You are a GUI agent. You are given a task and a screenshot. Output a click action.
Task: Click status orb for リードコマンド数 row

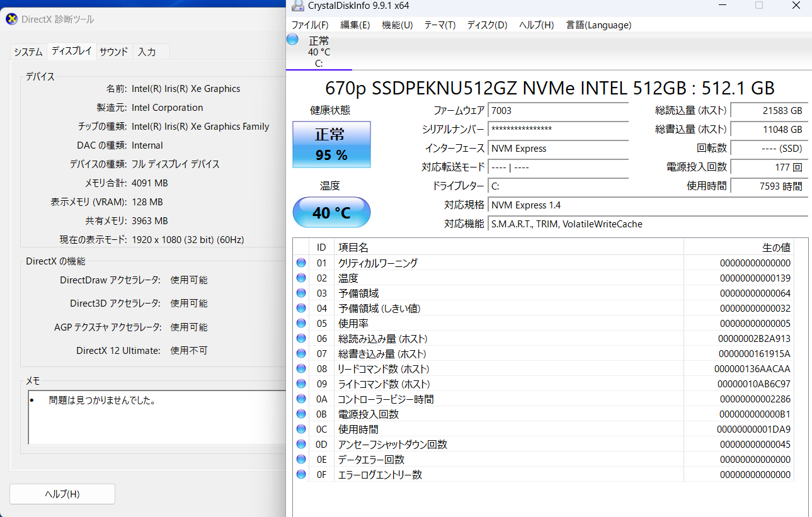(x=301, y=368)
